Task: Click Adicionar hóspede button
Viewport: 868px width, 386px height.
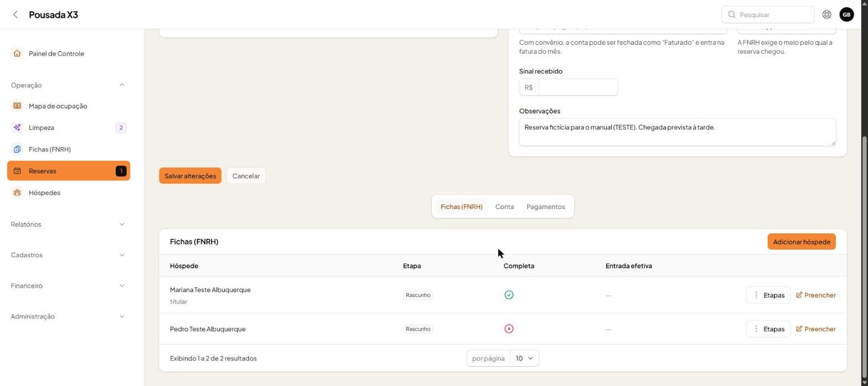Action: (802, 242)
